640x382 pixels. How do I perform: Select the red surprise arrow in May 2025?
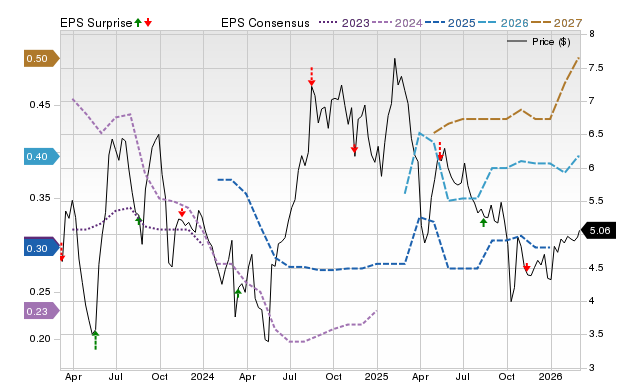tap(440, 151)
